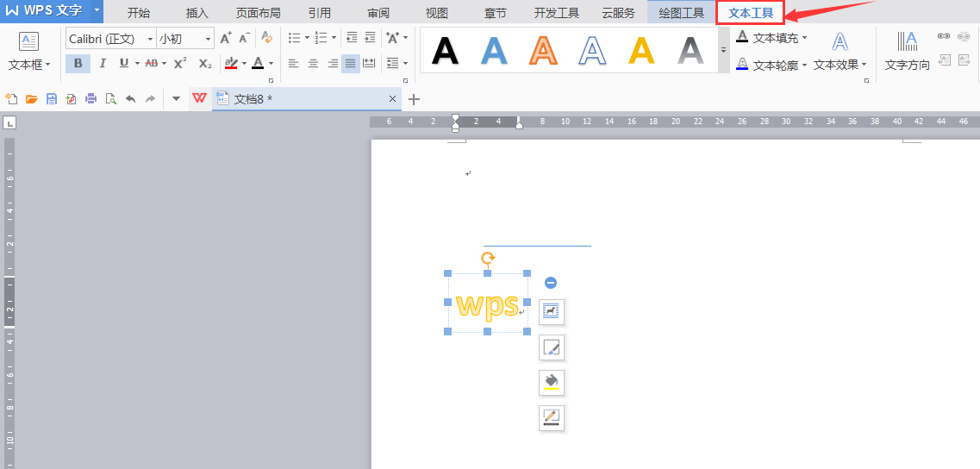Image resolution: width=980 pixels, height=469 pixels.
Task: Print the document
Action: point(91,99)
